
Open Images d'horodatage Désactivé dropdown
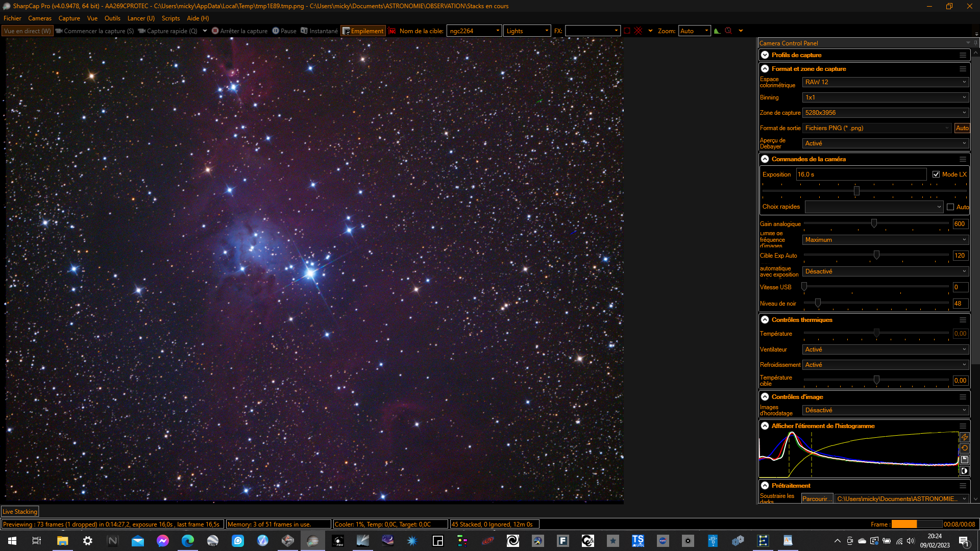(x=886, y=410)
